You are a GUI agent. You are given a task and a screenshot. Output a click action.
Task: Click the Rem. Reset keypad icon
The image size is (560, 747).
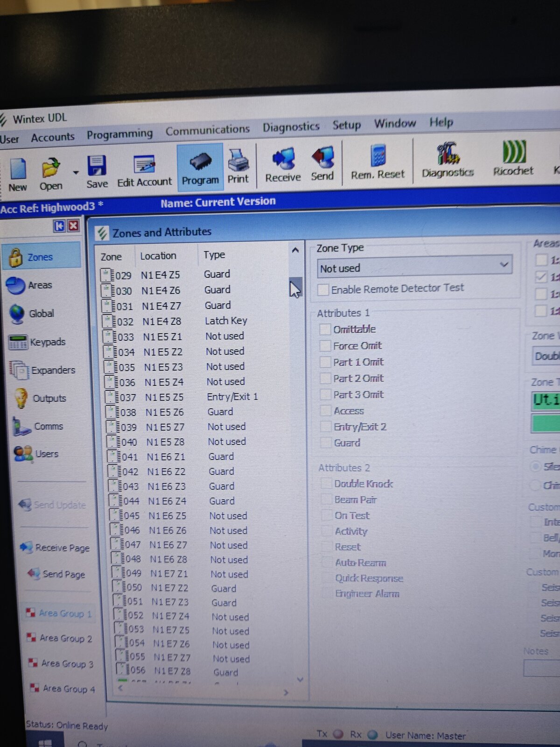point(378,157)
